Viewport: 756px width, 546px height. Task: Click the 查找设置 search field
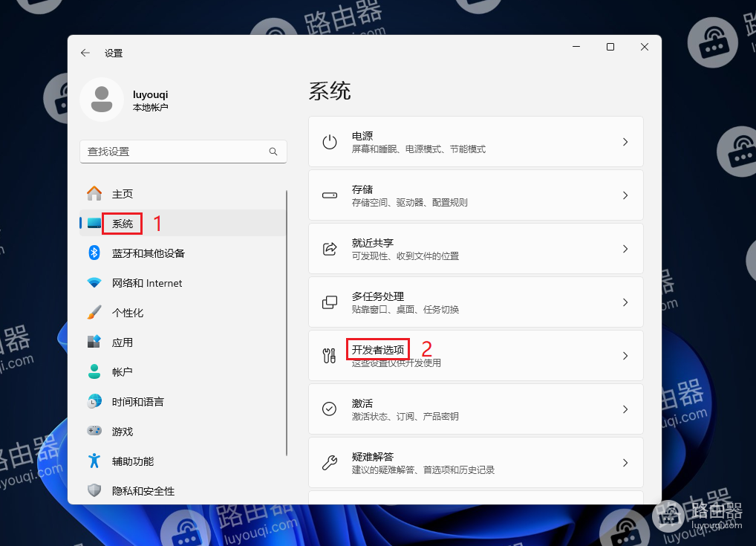pyautogui.click(x=183, y=152)
